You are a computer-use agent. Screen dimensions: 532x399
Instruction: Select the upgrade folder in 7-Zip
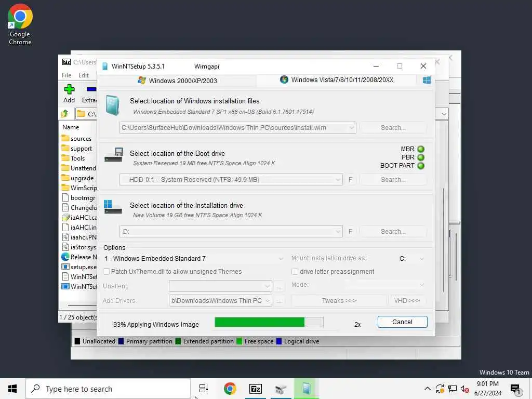pos(78,178)
